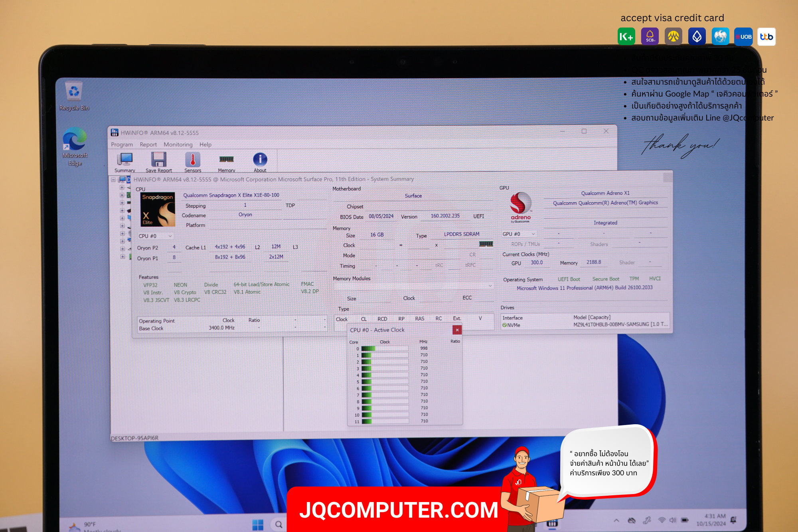Screen dimensions: 798x532
Task: Collapse the root tree node
Action: [x=114, y=180]
